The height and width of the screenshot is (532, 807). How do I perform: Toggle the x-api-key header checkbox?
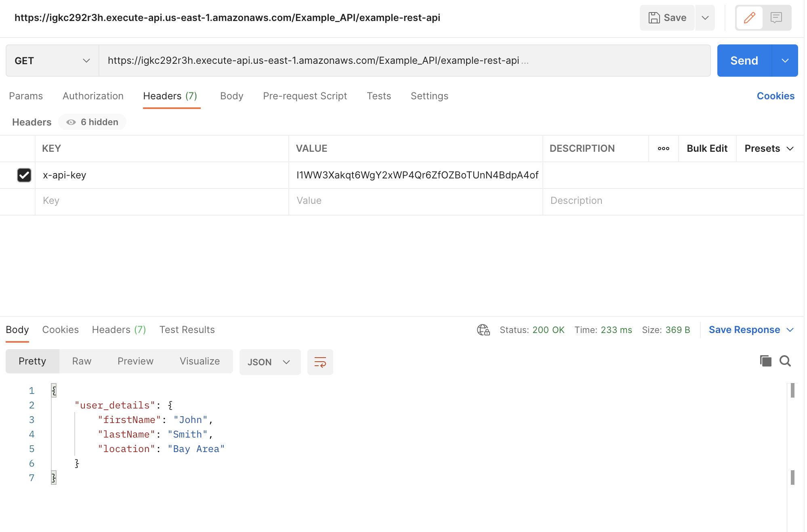(23, 174)
